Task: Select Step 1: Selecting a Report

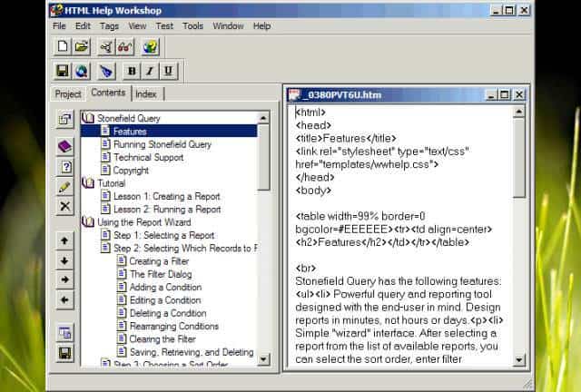Action: tap(163, 235)
